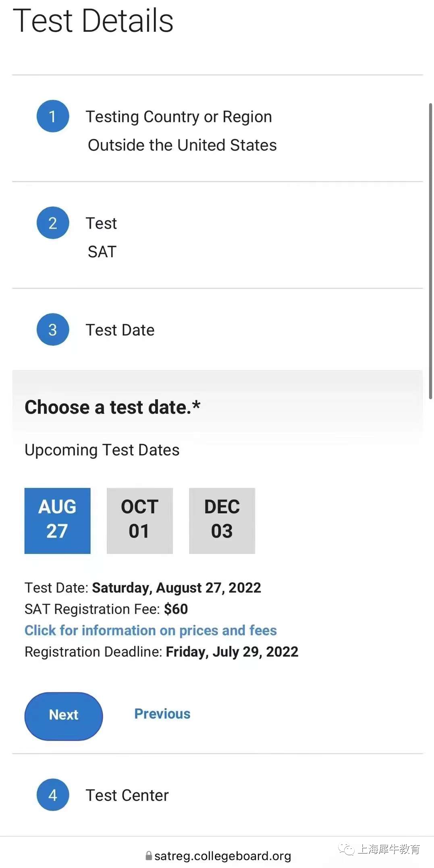The height and width of the screenshot is (868, 434).
Task: Go back with the Previous link
Action: [x=162, y=714]
